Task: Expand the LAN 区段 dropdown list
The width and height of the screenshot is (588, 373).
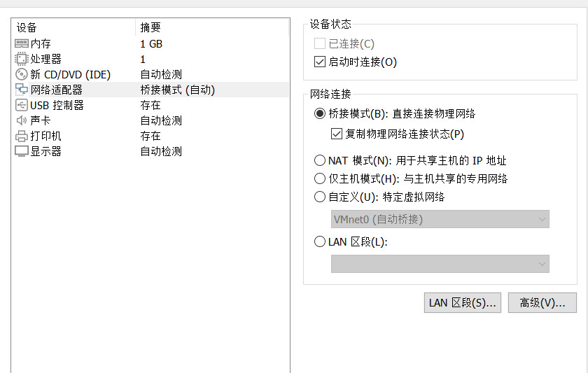Action: [440, 264]
